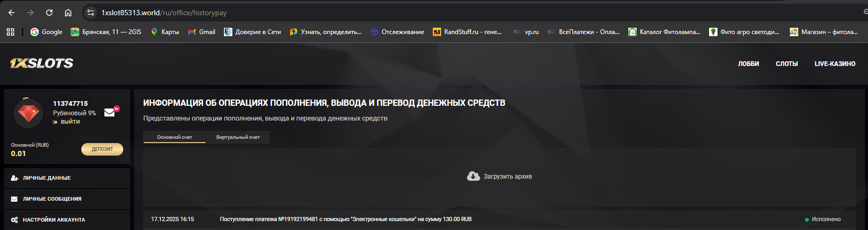Click the gears icon beside НАСТРОЙКИ АККАУНТА
868x230 pixels.
point(14,220)
